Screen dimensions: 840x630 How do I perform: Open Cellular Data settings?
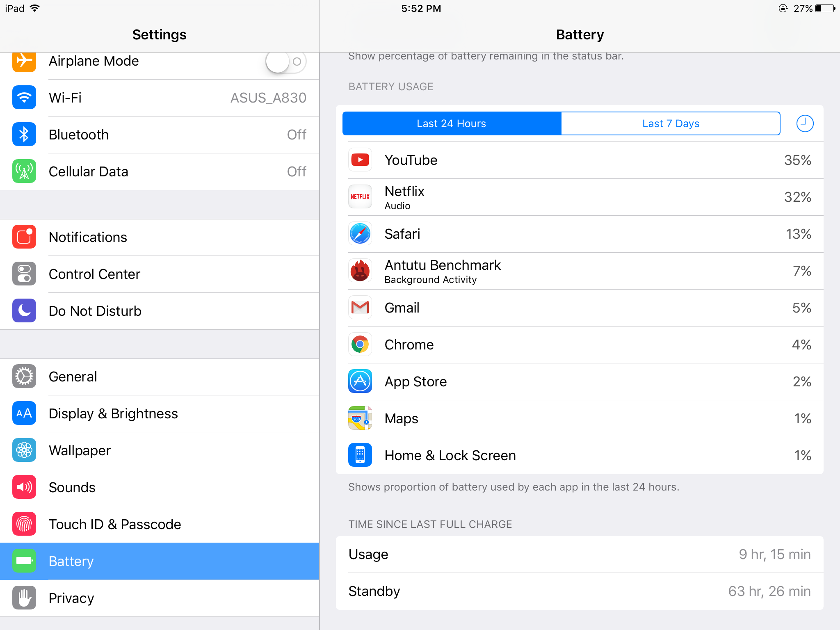[x=160, y=172]
